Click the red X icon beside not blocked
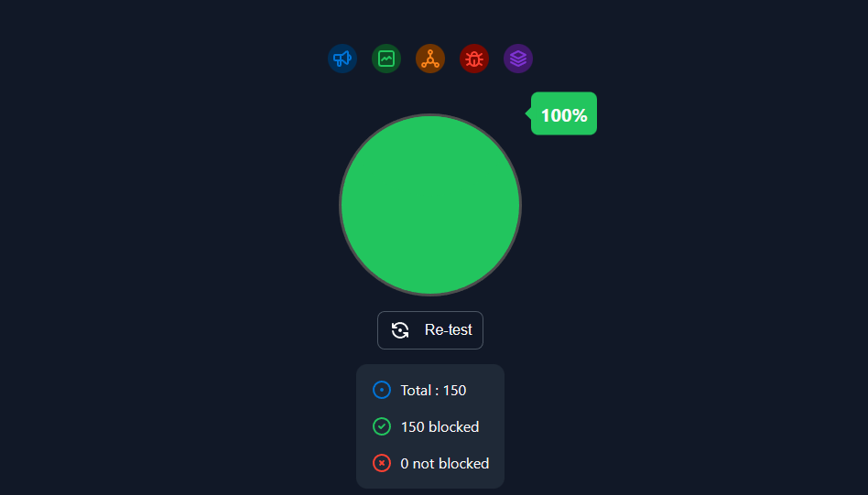868x495 pixels. 382,464
